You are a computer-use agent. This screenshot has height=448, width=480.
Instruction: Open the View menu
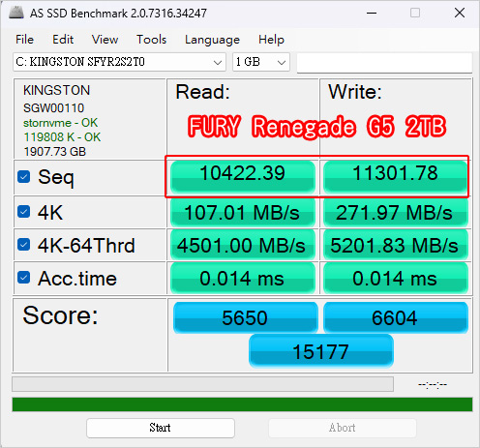(x=105, y=40)
